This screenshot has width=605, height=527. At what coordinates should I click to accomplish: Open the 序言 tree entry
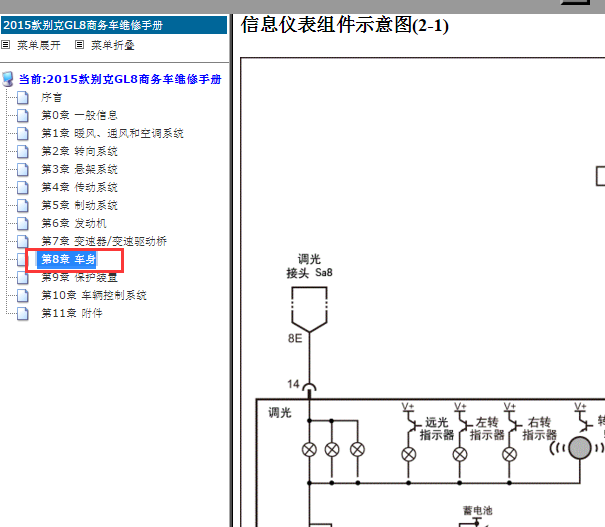click(x=52, y=97)
